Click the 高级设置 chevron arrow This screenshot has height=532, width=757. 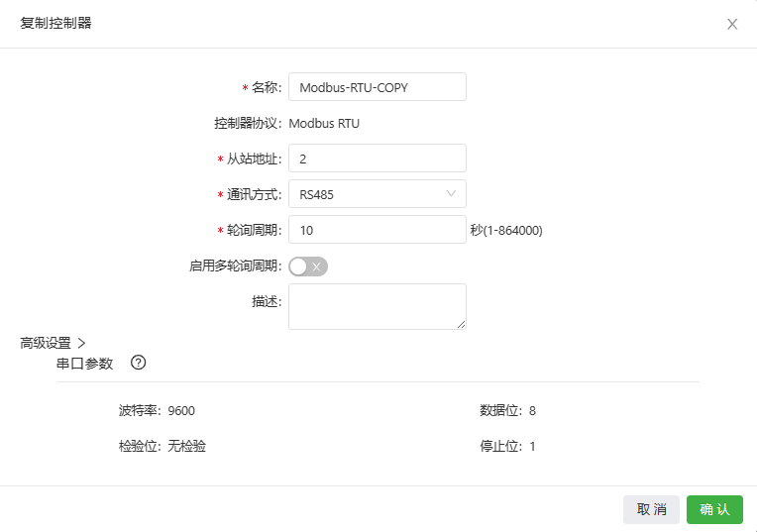(x=81, y=343)
